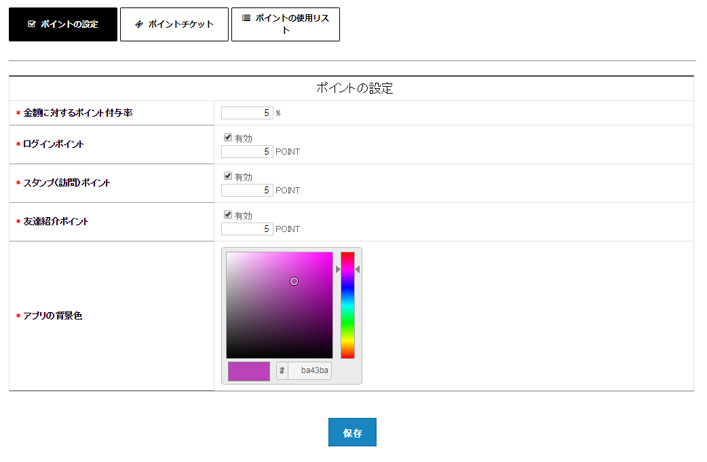This screenshot has height=462, width=707.
Task: Click the purple color preview swatch
Action: tap(249, 371)
